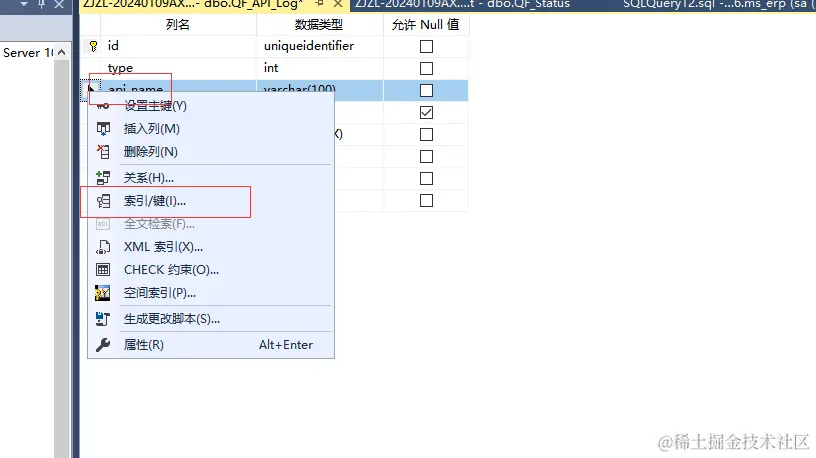The image size is (816, 458).
Task: Open 属性(R) from context menu
Action: click(x=211, y=345)
